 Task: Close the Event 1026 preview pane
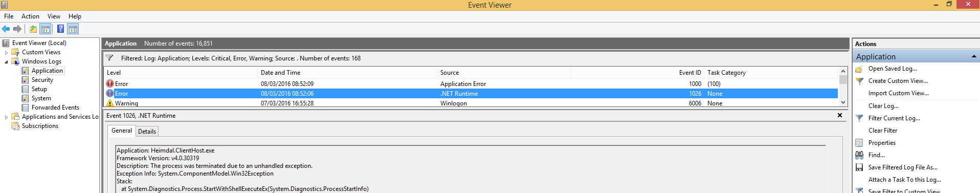pyautogui.click(x=840, y=115)
